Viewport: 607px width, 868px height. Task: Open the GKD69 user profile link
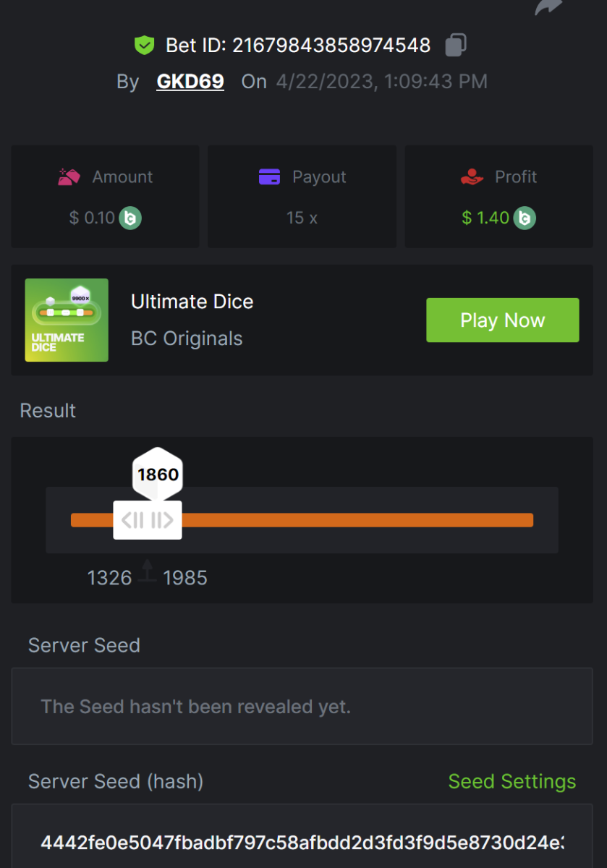click(x=190, y=82)
